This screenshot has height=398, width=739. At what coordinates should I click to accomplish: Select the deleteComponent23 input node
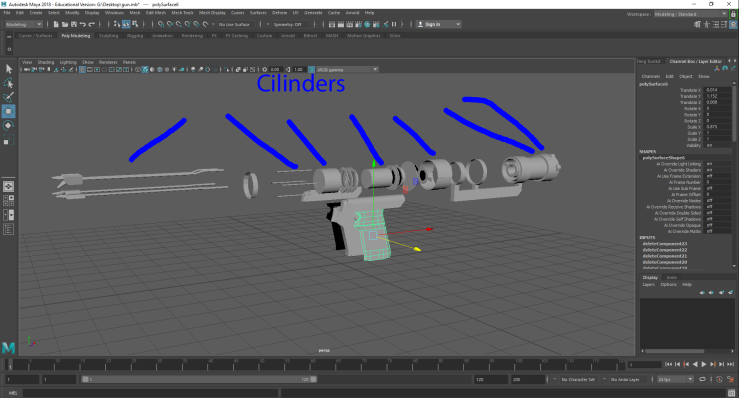[x=665, y=244]
